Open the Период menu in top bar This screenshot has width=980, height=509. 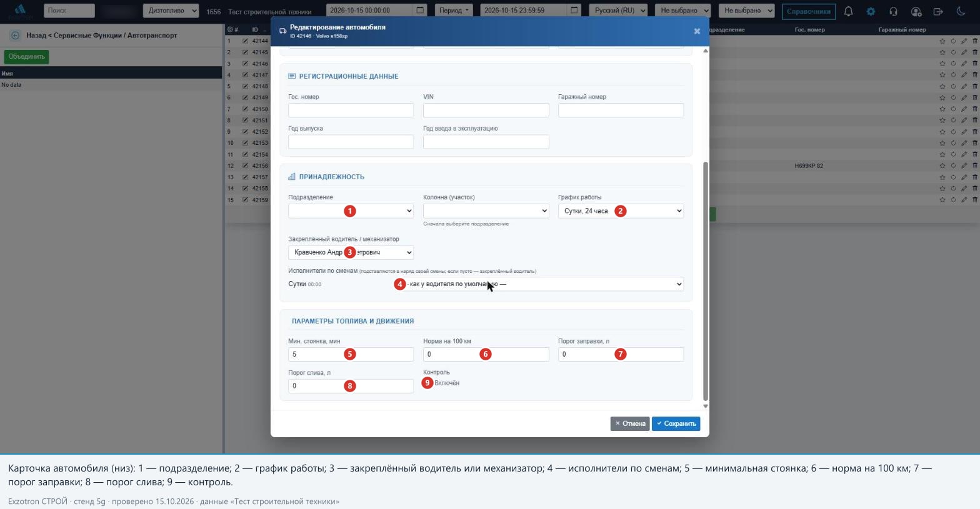(454, 11)
